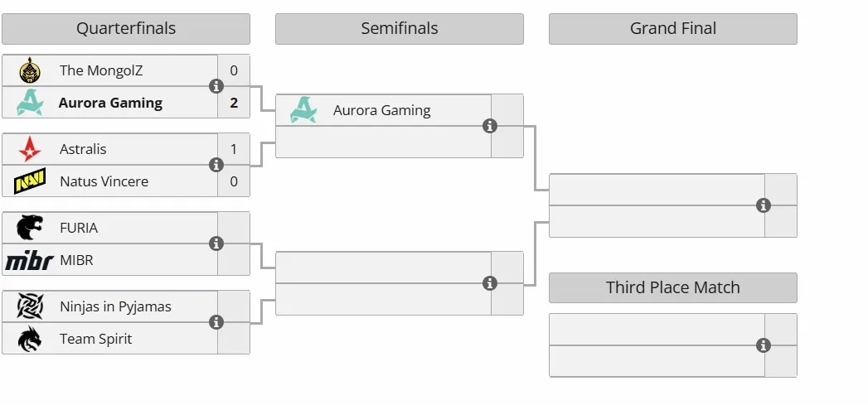Click the Third Place Match header
The width and height of the screenshot is (868, 405).
point(672,287)
